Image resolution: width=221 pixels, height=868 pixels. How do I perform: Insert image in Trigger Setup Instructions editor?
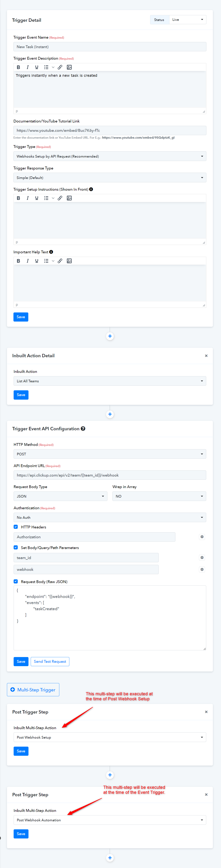click(69, 198)
